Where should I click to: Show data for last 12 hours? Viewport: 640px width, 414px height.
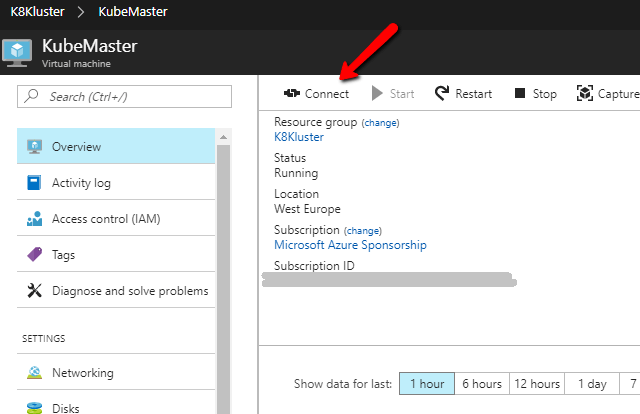click(537, 384)
